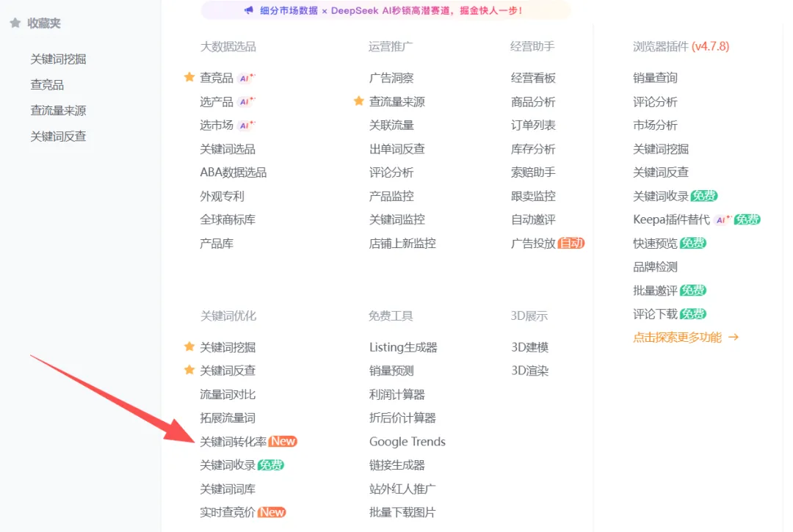Click the gray star icon beside 收藏夹
Screen dimensions: 793x532
tap(15, 23)
